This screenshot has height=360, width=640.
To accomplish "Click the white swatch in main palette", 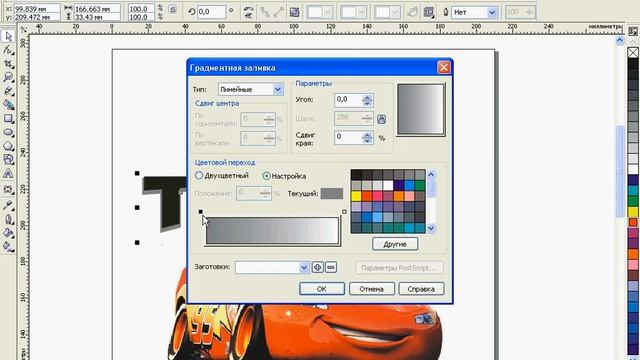I will (633, 169).
